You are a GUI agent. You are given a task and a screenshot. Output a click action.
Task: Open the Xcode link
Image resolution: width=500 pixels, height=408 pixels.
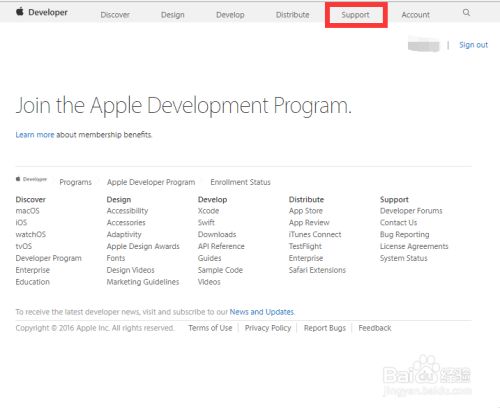click(209, 211)
